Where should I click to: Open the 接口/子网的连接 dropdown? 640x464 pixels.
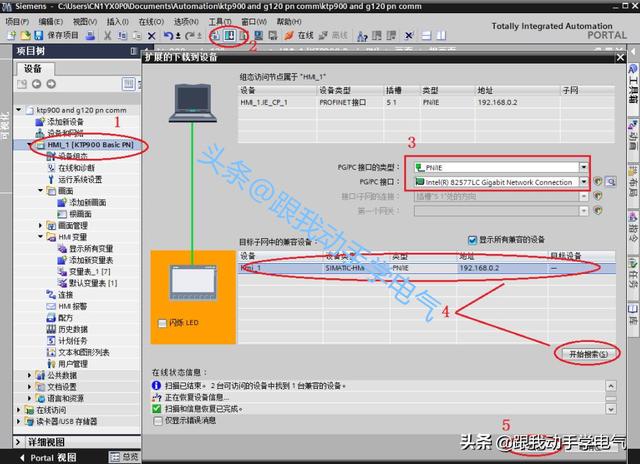click(584, 196)
